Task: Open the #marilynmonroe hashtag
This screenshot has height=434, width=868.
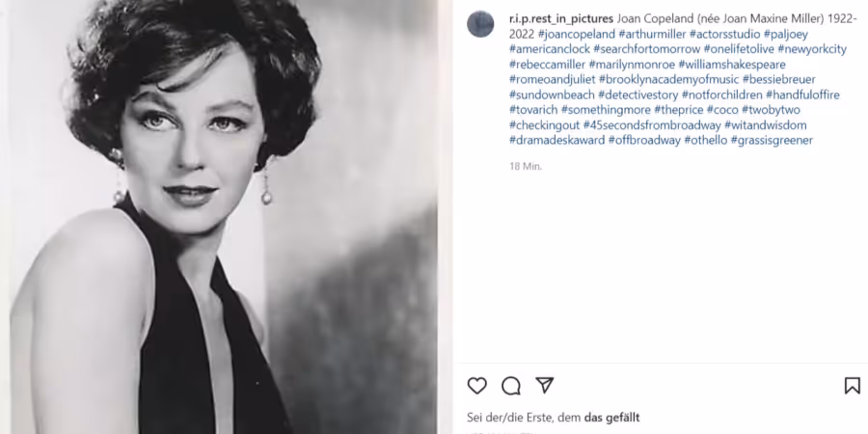Action: (632, 65)
